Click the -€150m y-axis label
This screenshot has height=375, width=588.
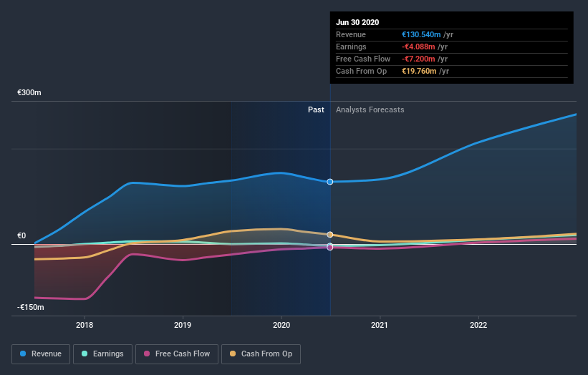click(30, 307)
